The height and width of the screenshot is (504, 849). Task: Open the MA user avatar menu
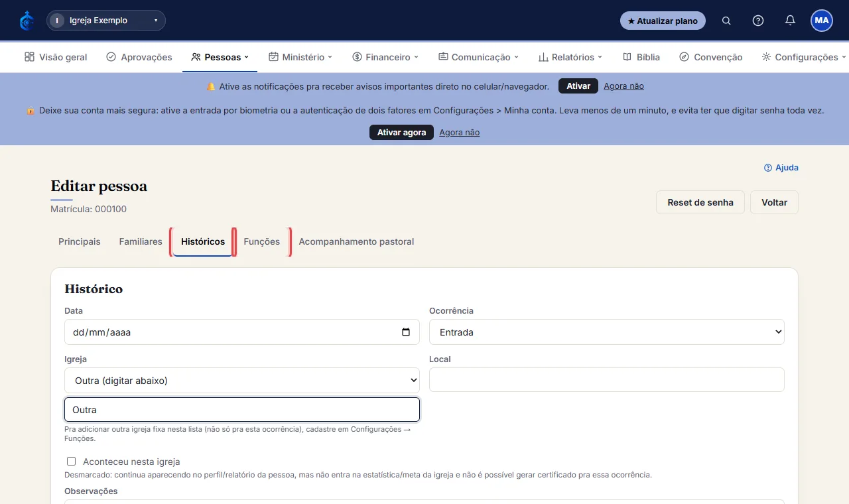(x=822, y=21)
